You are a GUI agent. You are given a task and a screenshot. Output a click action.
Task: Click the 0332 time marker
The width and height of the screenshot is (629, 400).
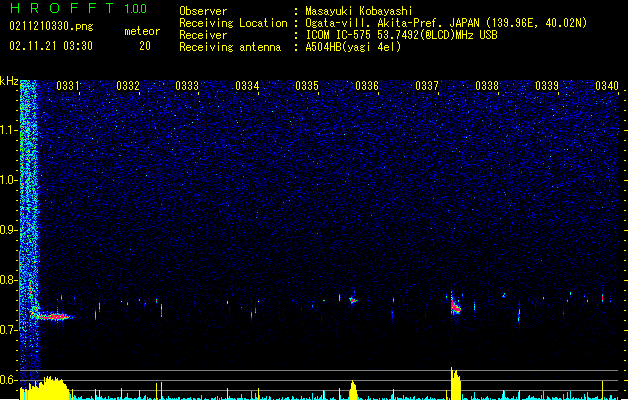coord(128,86)
